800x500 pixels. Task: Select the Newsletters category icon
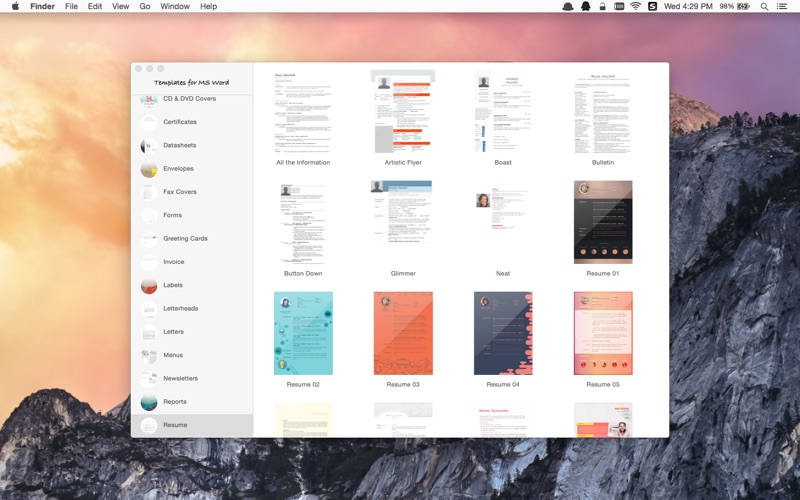[x=149, y=379]
